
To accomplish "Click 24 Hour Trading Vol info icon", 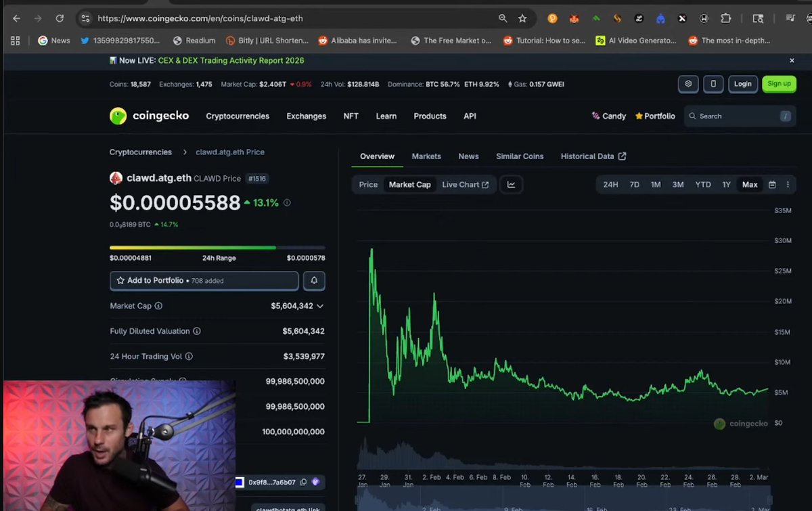I will click(x=189, y=357).
